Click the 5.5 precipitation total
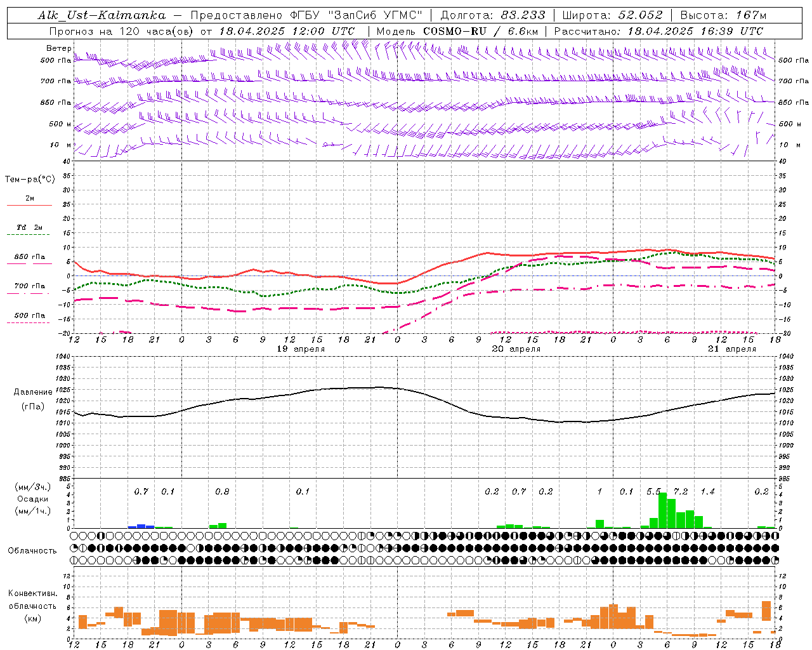Screen dimensions: 812x650 point(654,492)
